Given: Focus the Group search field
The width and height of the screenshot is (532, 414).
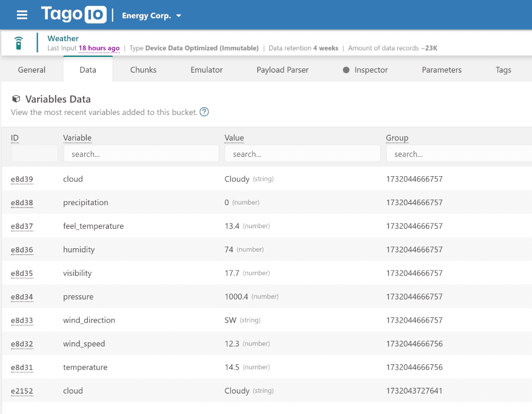Looking at the screenshot, I should click(459, 154).
